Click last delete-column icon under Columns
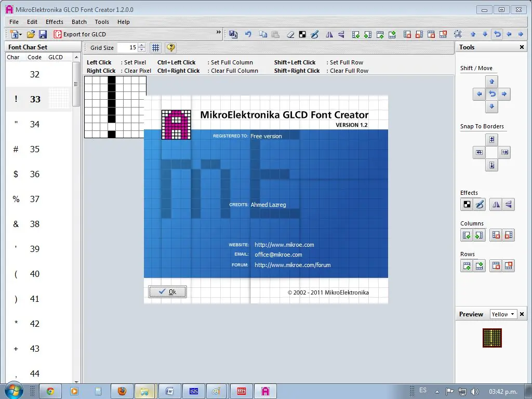 tap(509, 235)
